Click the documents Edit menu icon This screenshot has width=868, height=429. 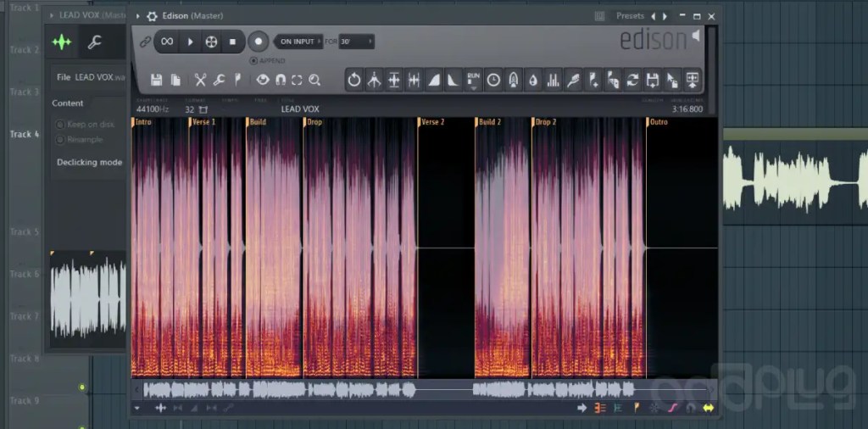click(175, 81)
